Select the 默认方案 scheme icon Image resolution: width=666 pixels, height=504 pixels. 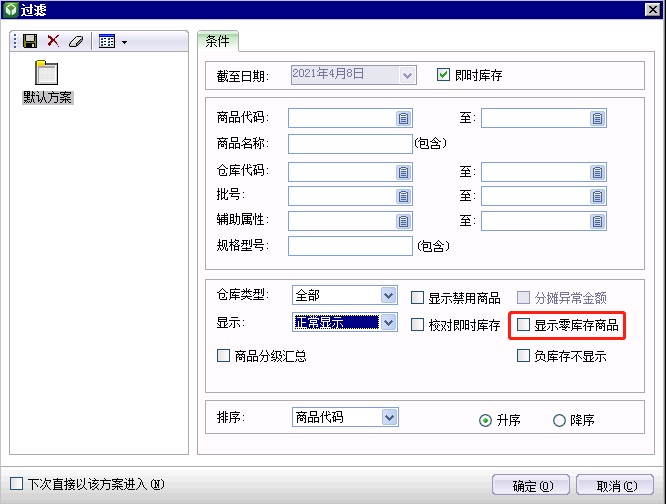tap(46, 74)
